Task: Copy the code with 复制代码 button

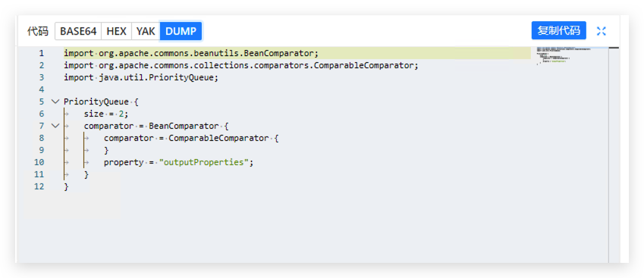Action: [x=558, y=31]
